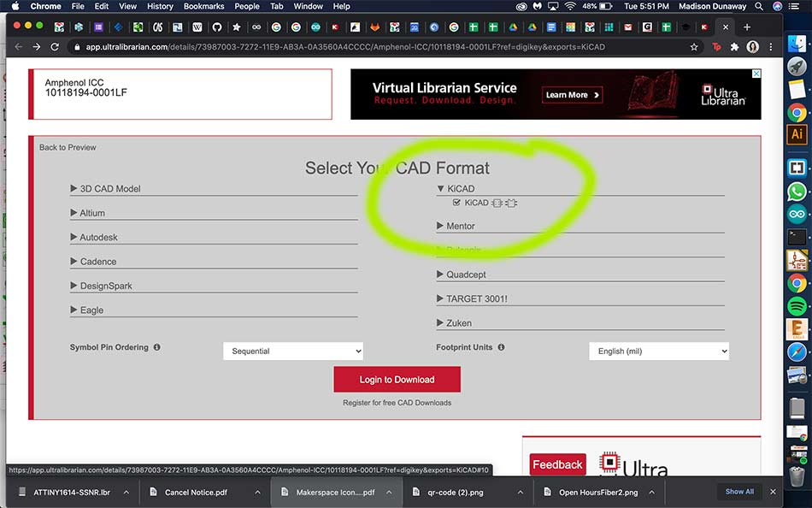Screen dimensions: 812x508
Task: Click the Amphenol ICC 10118194-0001LF part text
Action: pos(86,87)
